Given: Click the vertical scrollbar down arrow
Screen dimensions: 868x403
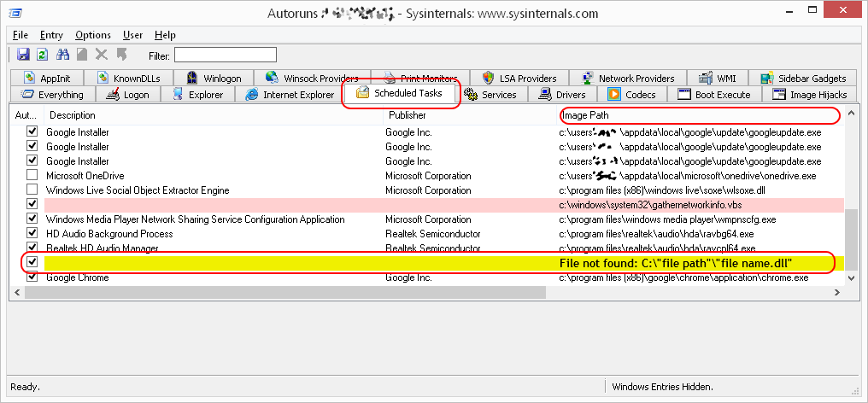Looking at the screenshot, I should [852, 279].
